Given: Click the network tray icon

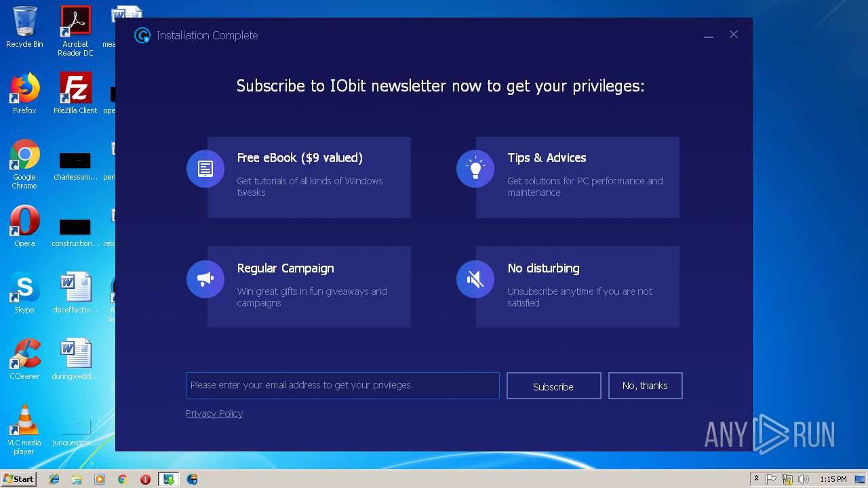Looking at the screenshot, I should (x=787, y=479).
